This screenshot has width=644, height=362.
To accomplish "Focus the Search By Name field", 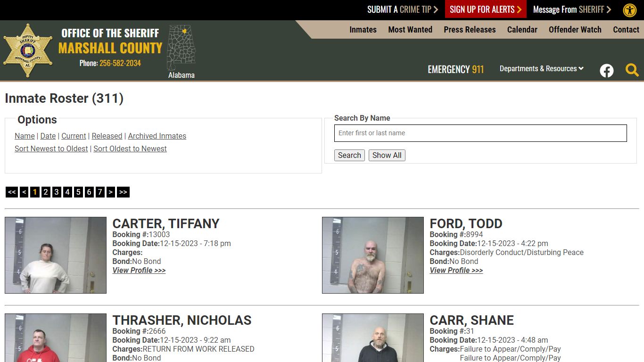I will point(480,133).
